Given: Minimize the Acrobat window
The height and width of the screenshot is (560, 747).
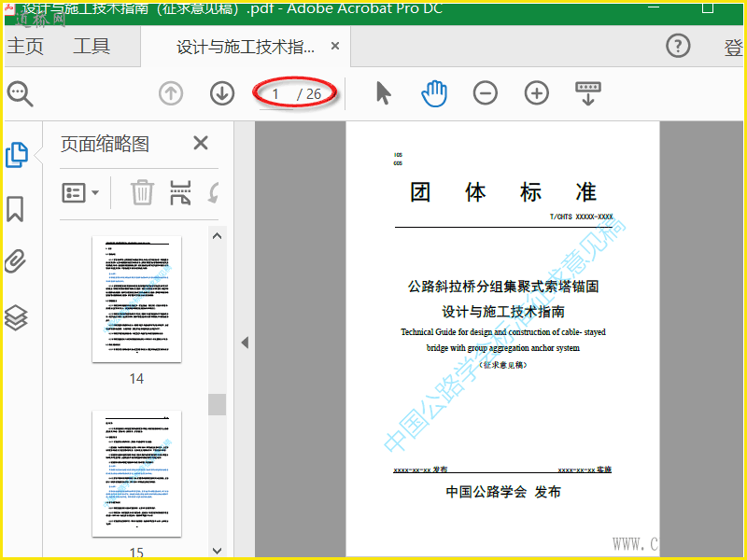Looking at the screenshot, I should (654, 7).
